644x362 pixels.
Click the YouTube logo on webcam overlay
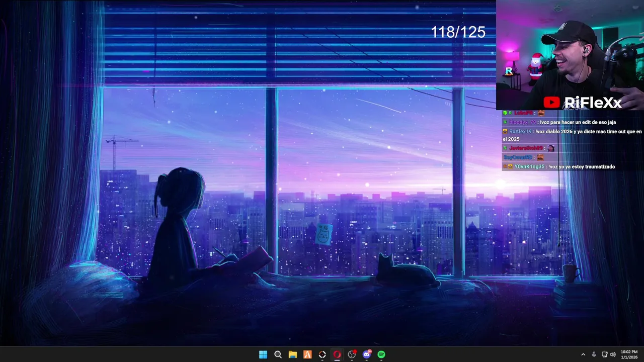click(551, 103)
